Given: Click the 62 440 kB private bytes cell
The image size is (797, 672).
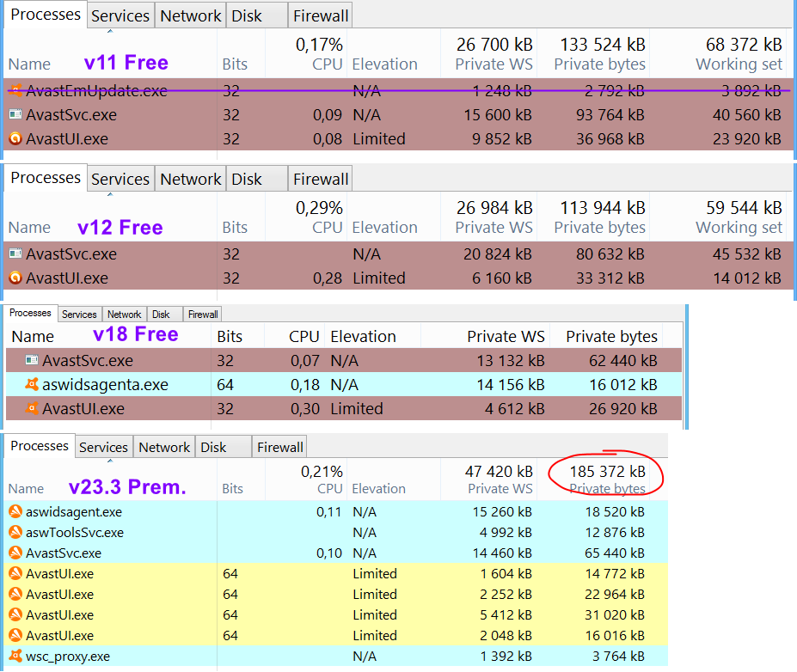Looking at the screenshot, I should pyautogui.click(x=623, y=361).
